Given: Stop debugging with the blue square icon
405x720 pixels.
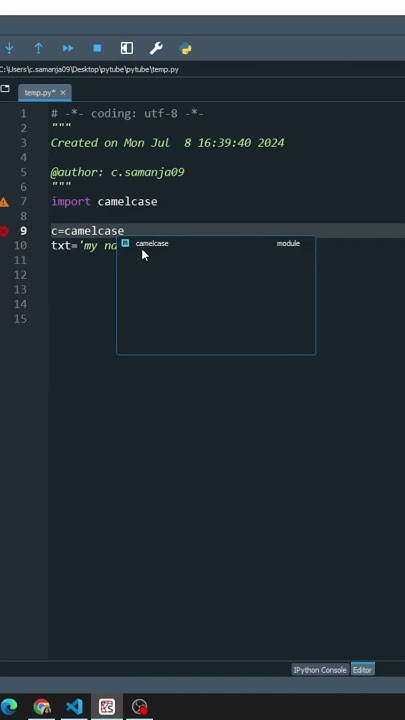Looking at the screenshot, I should click(97, 48).
